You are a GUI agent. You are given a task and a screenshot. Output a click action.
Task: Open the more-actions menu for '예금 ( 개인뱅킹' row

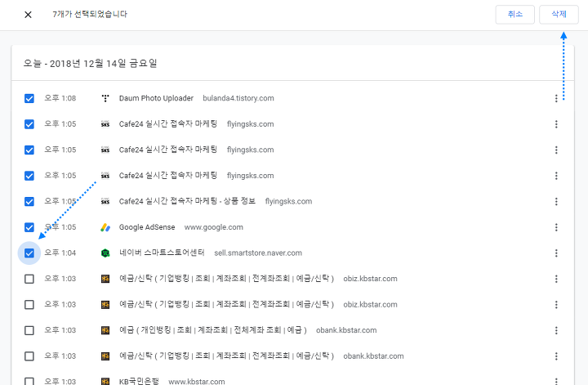[556, 330]
